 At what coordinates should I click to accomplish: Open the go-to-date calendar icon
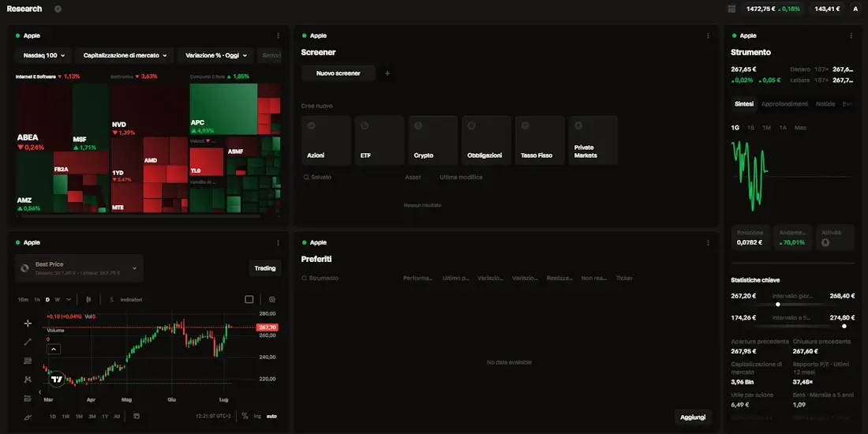point(137,417)
